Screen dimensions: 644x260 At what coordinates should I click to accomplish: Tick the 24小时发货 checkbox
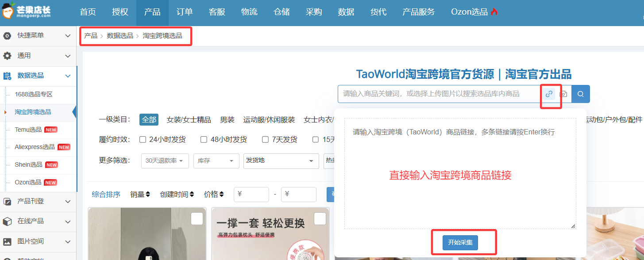[x=143, y=140]
